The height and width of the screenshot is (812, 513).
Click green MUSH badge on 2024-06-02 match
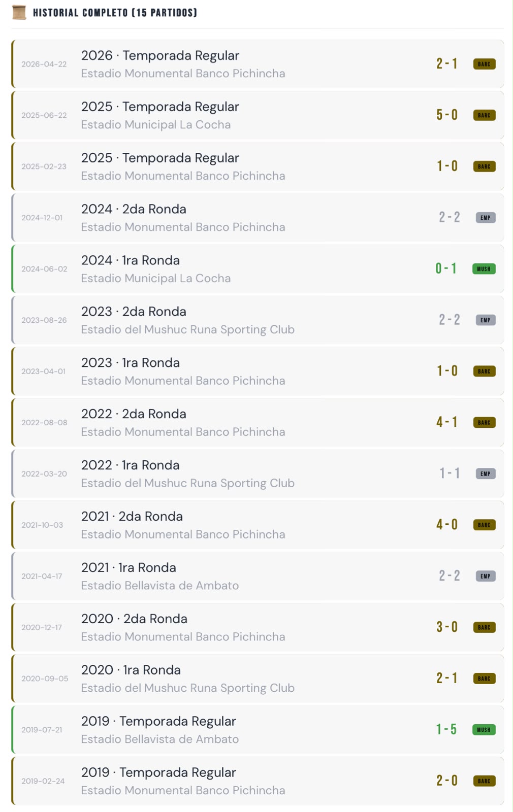484,269
